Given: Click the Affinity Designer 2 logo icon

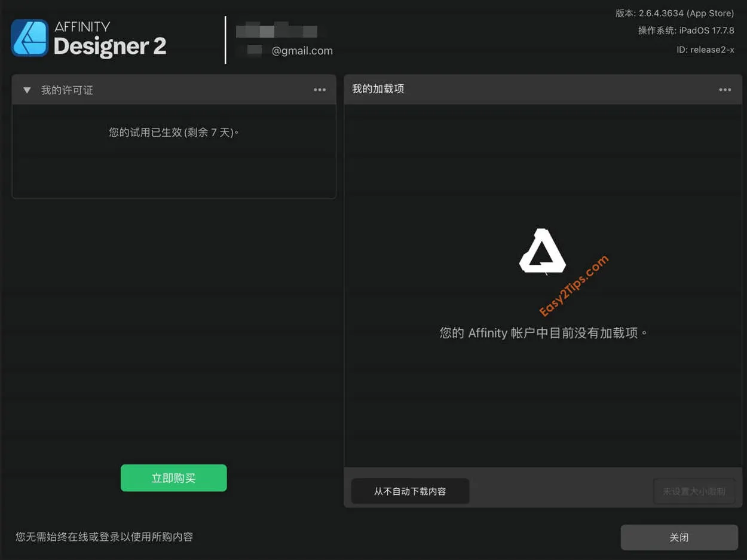Looking at the screenshot, I should (30, 38).
